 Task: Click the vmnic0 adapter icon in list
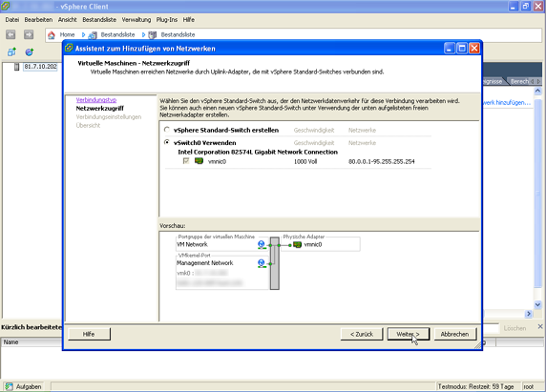[x=199, y=161]
